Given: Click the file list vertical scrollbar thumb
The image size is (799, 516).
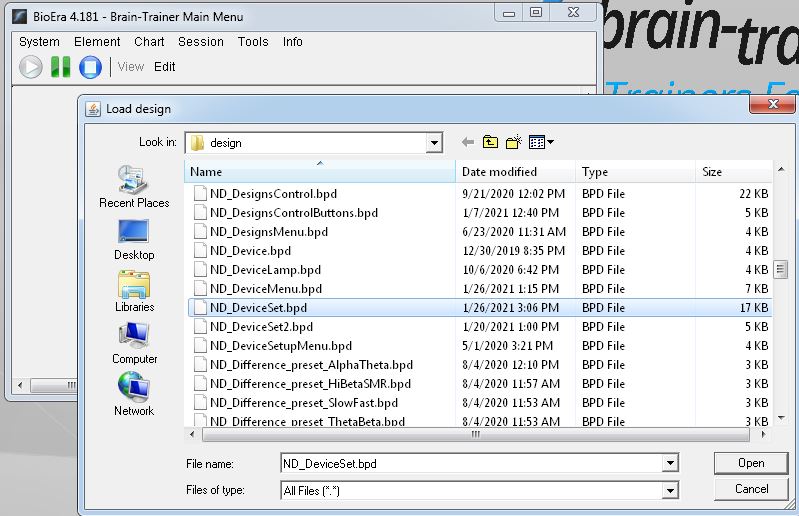Looking at the screenshot, I should pyautogui.click(x=780, y=269).
